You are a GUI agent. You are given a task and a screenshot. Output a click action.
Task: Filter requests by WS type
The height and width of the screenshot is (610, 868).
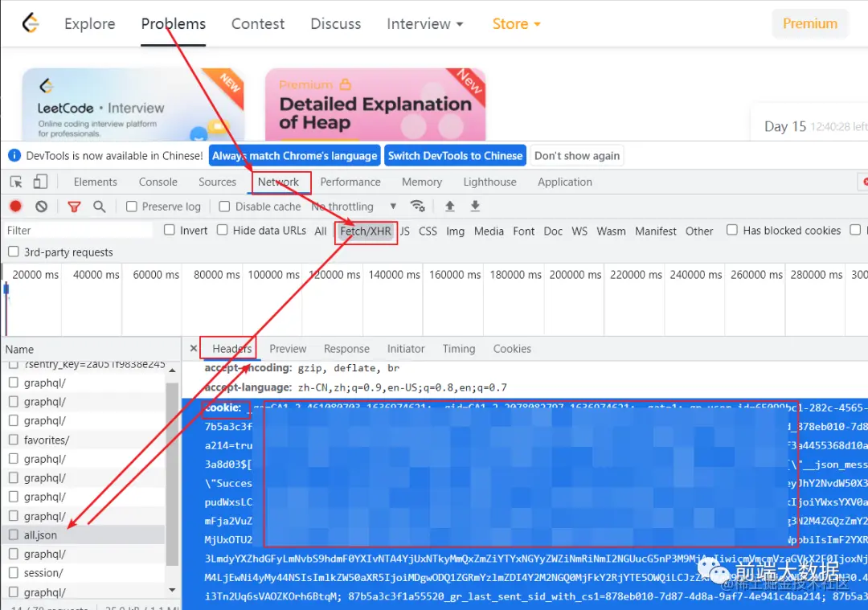pos(579,231)
